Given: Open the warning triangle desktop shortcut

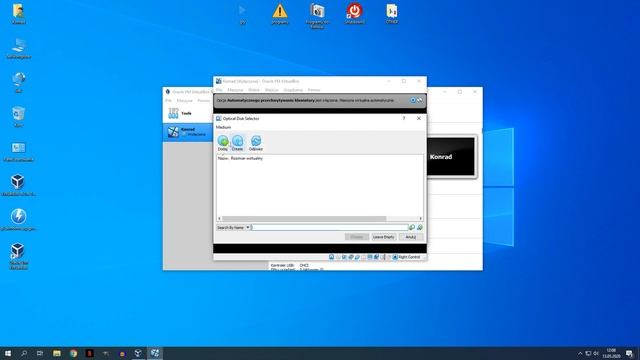Looking at the screenshot, I should [x=280, y=14].
